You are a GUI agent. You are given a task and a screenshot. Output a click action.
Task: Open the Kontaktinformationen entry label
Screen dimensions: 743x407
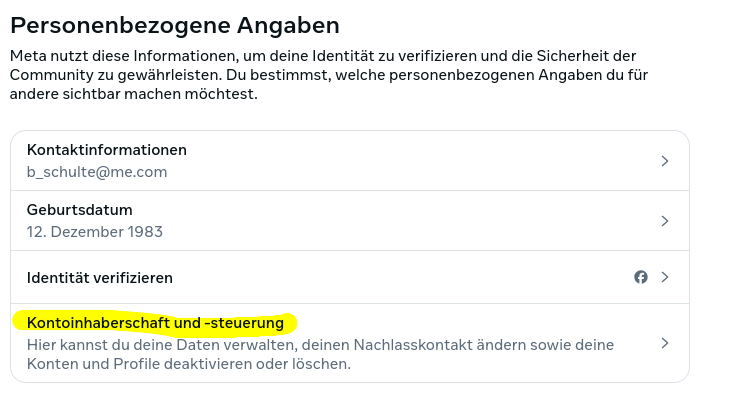[107, 150]
